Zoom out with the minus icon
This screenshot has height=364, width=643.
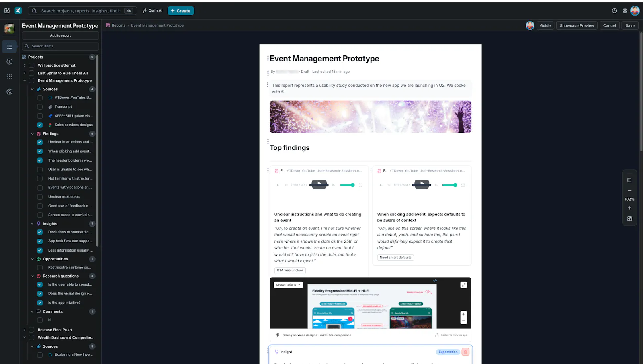click(630, 191)
